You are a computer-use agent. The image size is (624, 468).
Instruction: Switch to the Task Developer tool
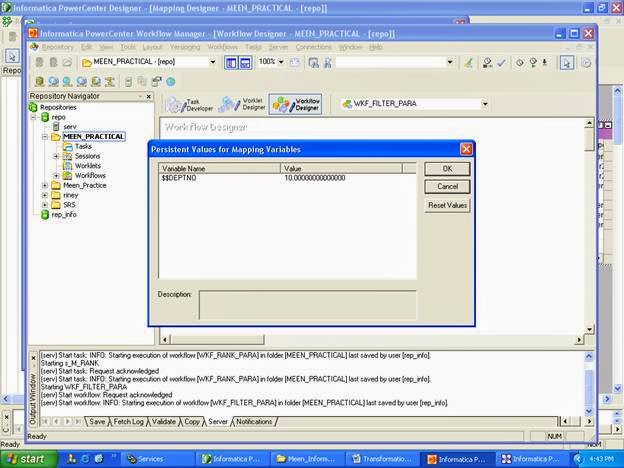(189, 105)
